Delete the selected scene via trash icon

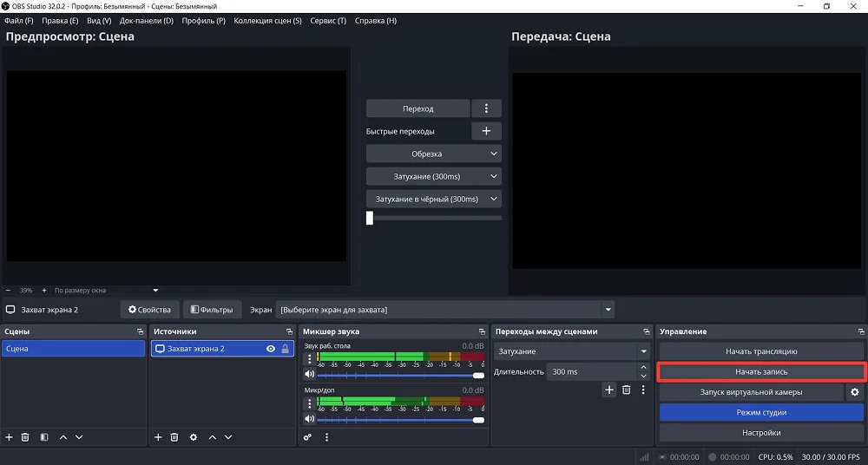(x=25, y=437)
